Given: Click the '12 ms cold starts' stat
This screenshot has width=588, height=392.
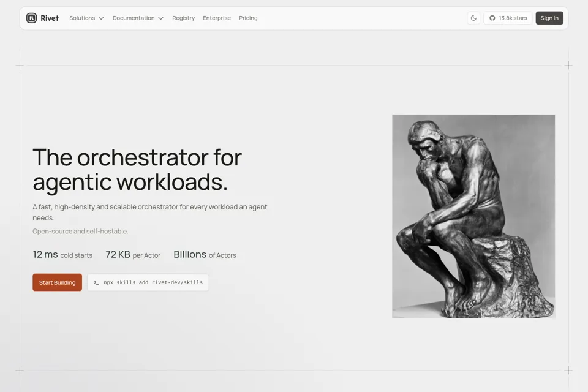Looking at the screenshot, I should pos(62,255).
